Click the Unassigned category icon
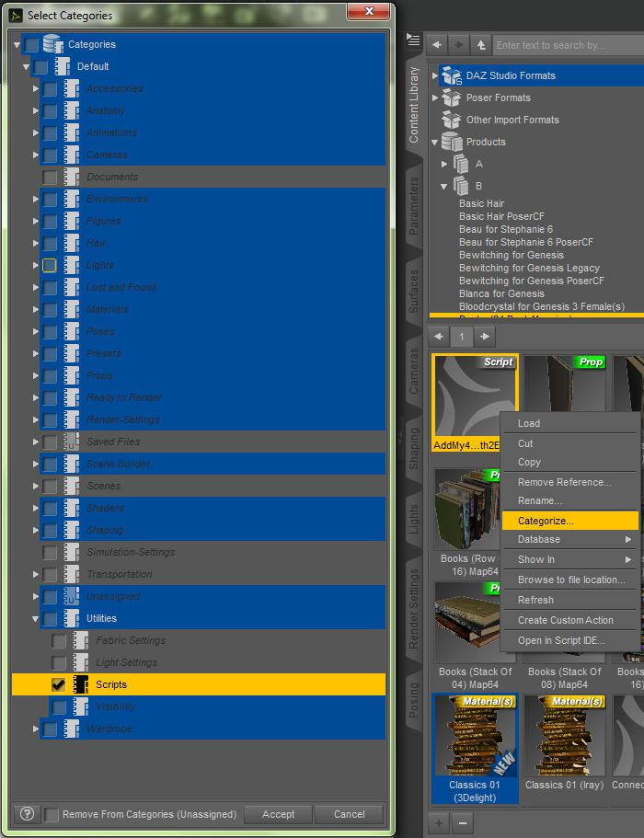 [x=72, y=596]
